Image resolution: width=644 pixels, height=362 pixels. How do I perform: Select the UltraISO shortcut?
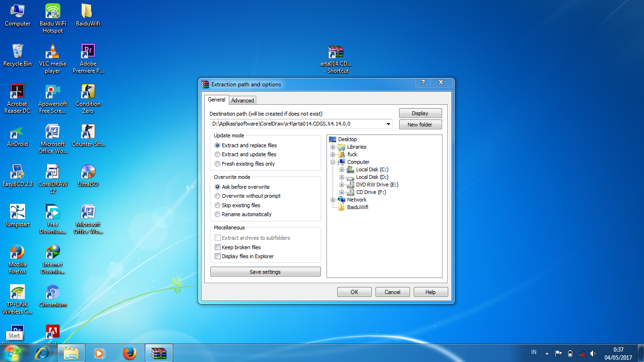(88, 176)
